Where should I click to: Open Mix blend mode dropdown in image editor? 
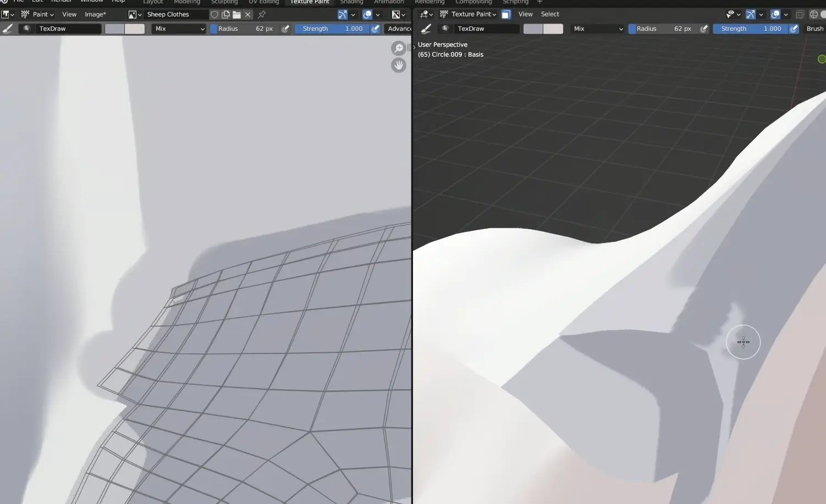[179, 29]
